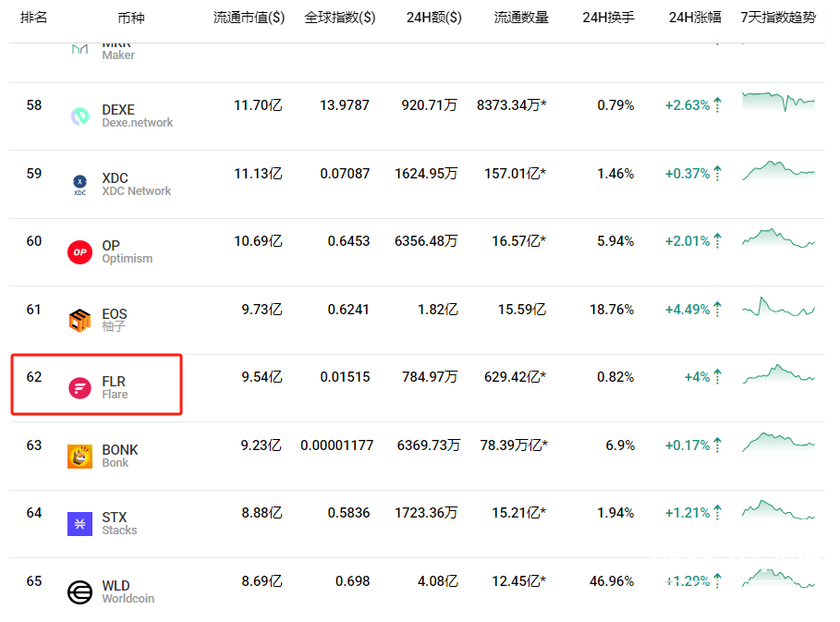Image resolution: width=840 pixels, height=622 pixels.
Task: Open the BONK coin name link
Action: [x=119, y=450]
